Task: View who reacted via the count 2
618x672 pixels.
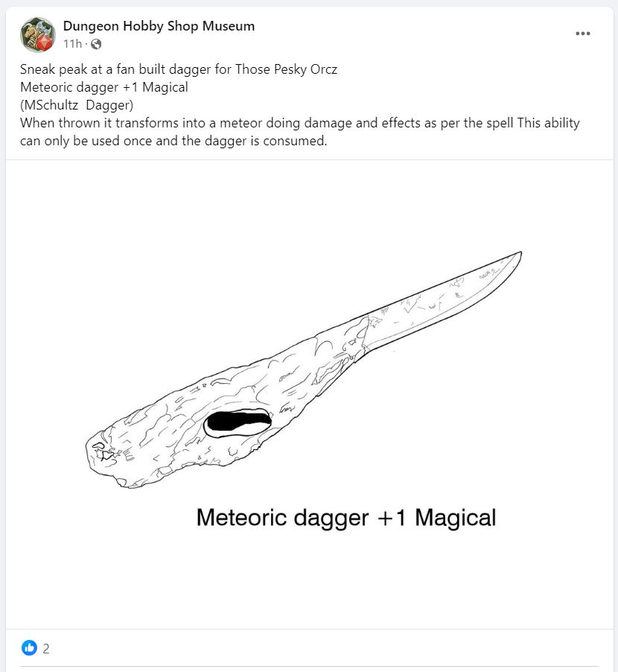Action: pyautogui.click(x=46, y=648)
